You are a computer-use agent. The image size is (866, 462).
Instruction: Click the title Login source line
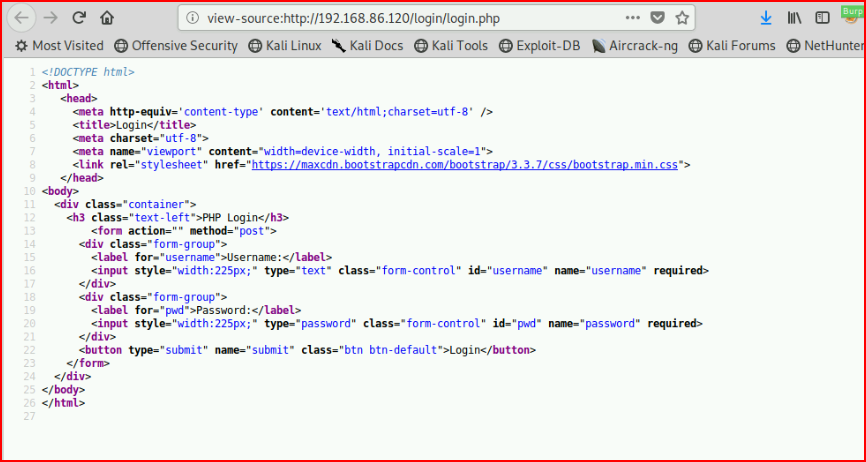coord(134,125)
